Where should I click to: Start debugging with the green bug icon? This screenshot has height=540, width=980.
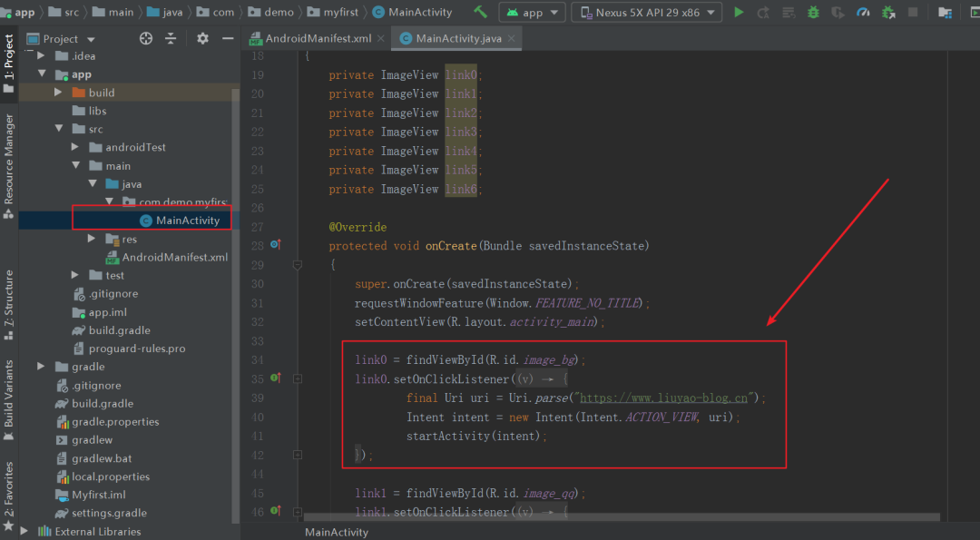[813, 12]
